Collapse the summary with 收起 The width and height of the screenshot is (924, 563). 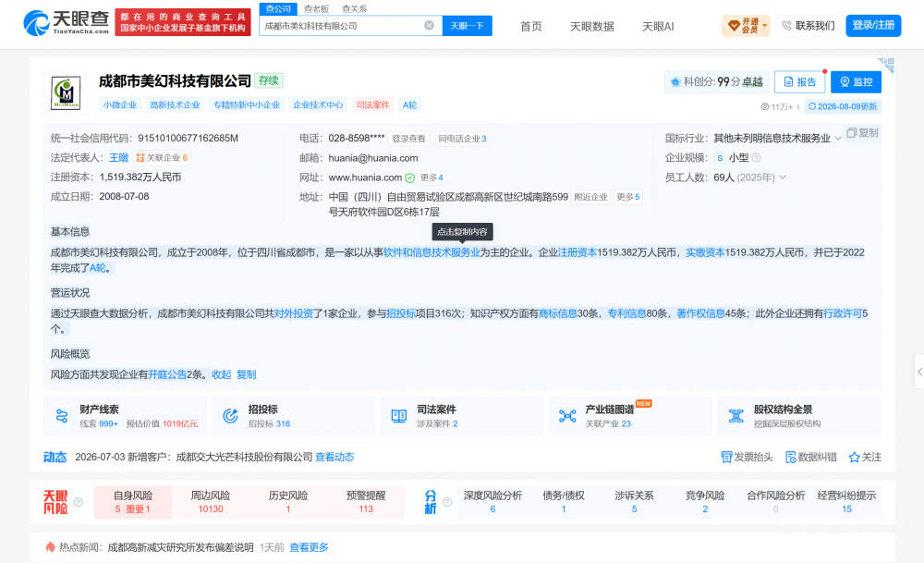[x=222, y=374]
